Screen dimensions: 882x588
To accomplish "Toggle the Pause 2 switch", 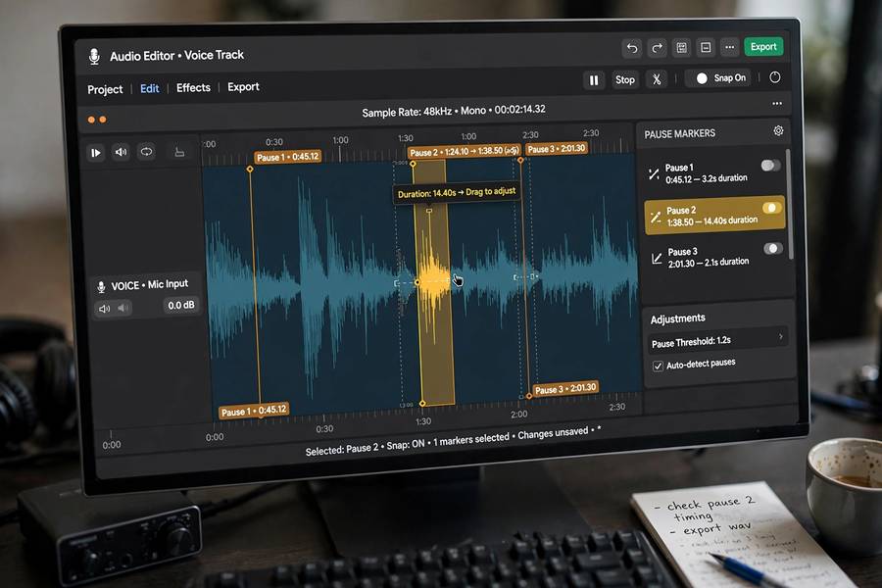I will pyautogui.click(x=772, y=208).
